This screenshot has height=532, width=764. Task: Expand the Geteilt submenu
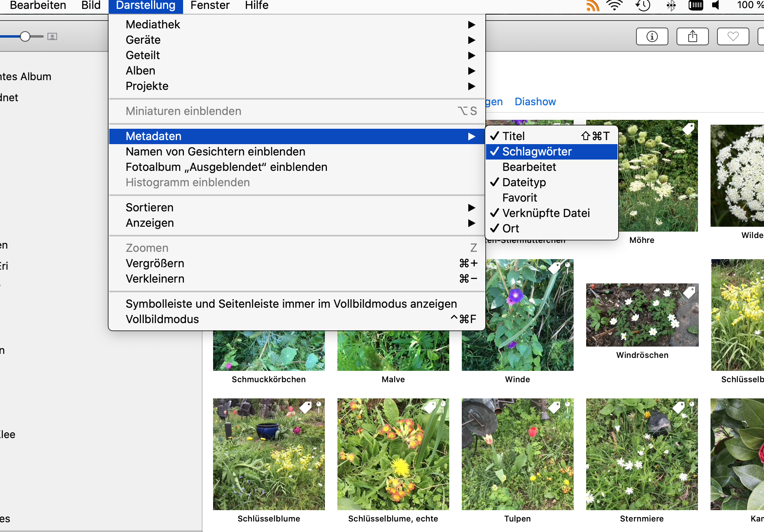point(297,55)
